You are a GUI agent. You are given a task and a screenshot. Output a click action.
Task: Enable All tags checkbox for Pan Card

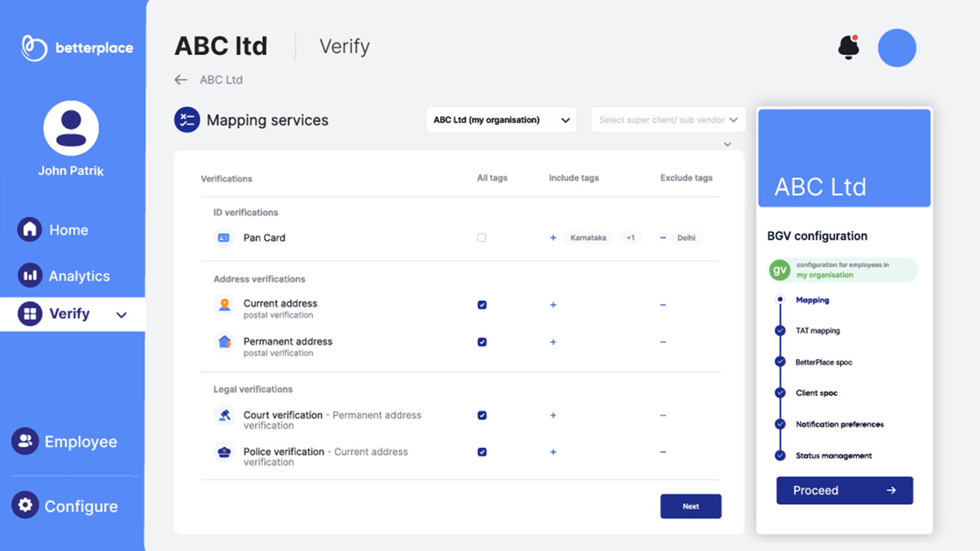pos(482,238)
